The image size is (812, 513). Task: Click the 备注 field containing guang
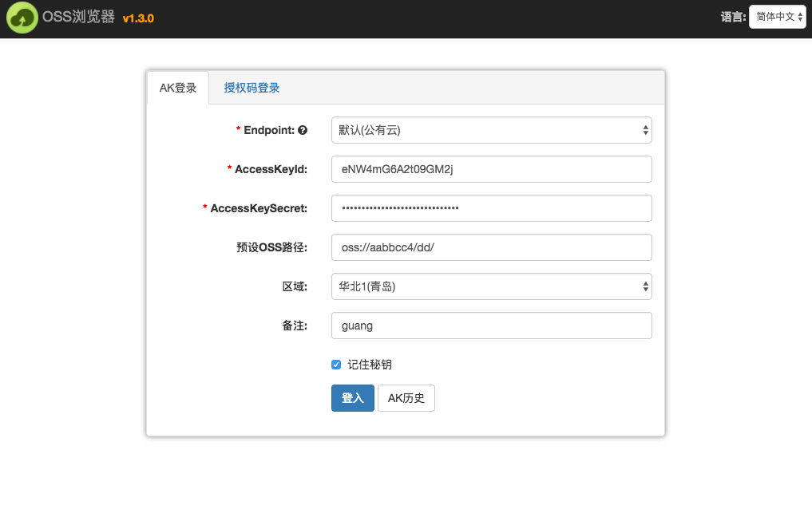tap(491, 326)
